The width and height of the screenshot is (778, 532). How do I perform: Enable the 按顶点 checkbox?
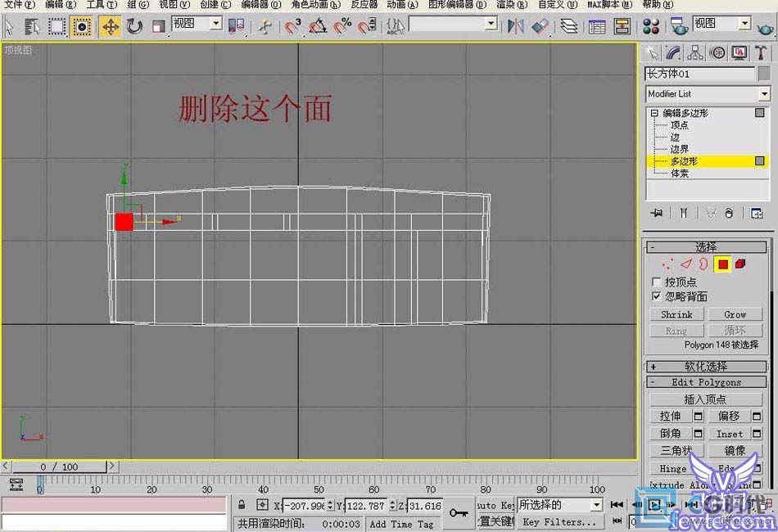(x=656, y=282)
